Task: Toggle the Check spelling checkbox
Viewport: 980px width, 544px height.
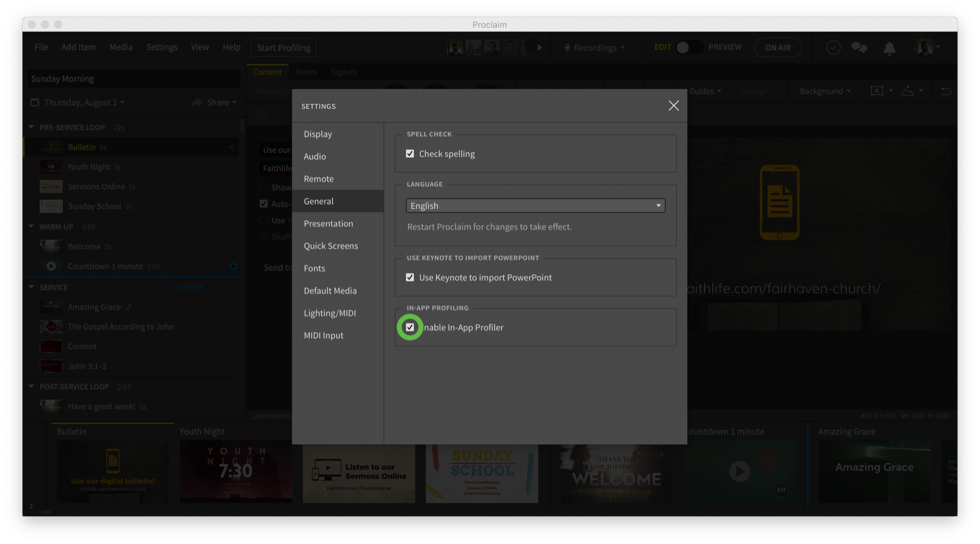Action: [410, 154]
